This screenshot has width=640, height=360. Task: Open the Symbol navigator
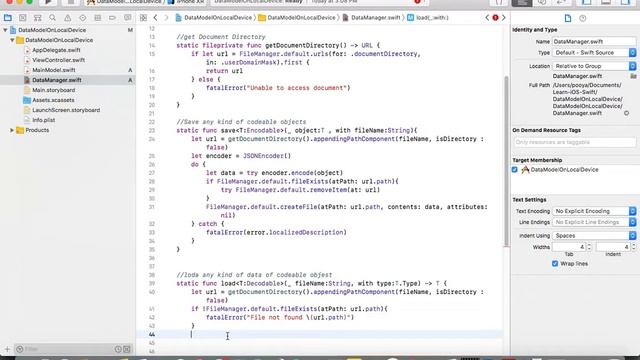click(38, 18)
